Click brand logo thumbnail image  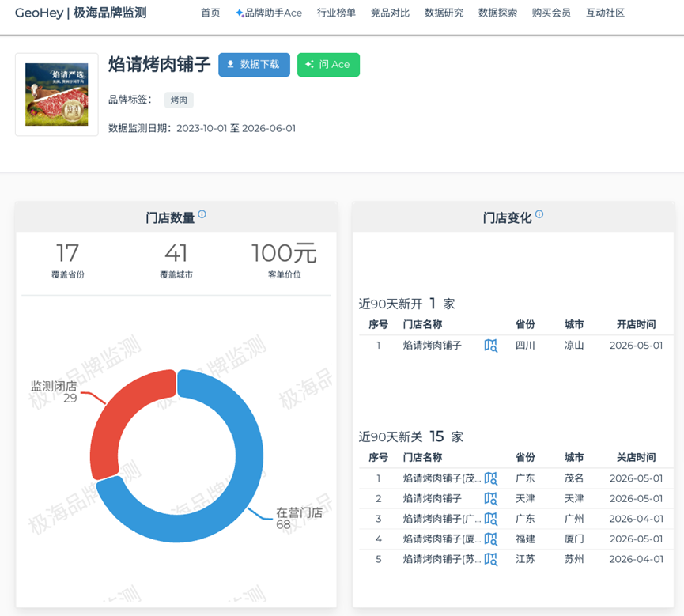57,94
